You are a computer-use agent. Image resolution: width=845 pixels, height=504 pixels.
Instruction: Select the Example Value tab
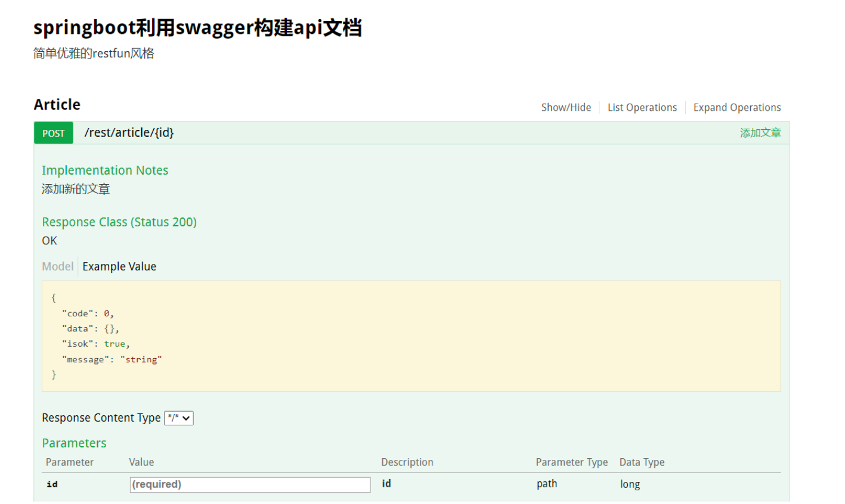point(119,266)
